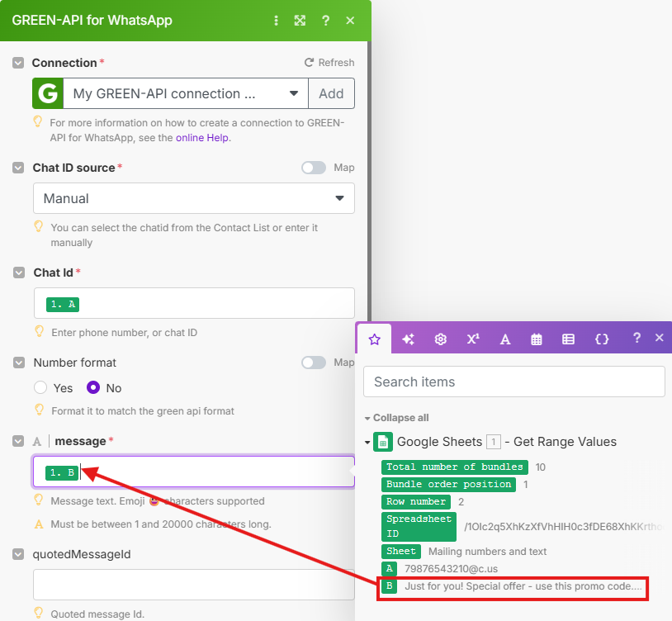Open the text functions tab

pyautogui.click(x=504, y=339)
